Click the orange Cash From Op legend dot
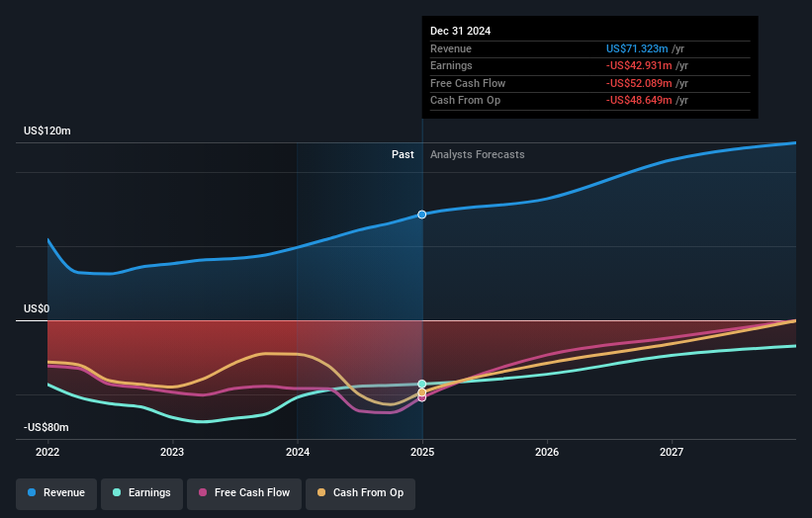Image resolution: width=812 pixels, height=518 pixels. [321, 492]
